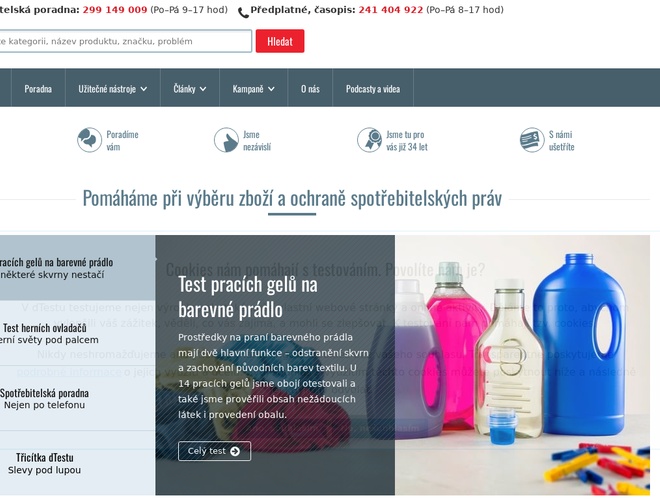Viewport: 660px width, 500px height.
Task: Open Podcasty a videa section
Action: [x=373, y=89]
